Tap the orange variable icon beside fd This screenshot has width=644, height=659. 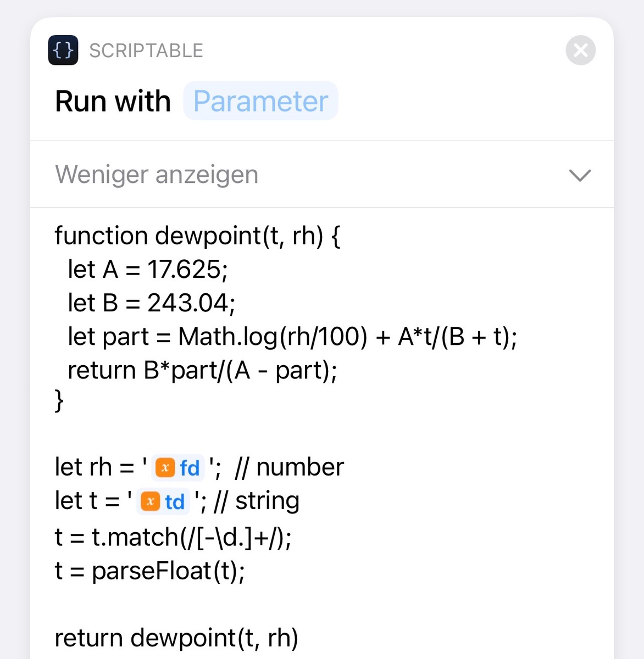(x=165, y=468)
